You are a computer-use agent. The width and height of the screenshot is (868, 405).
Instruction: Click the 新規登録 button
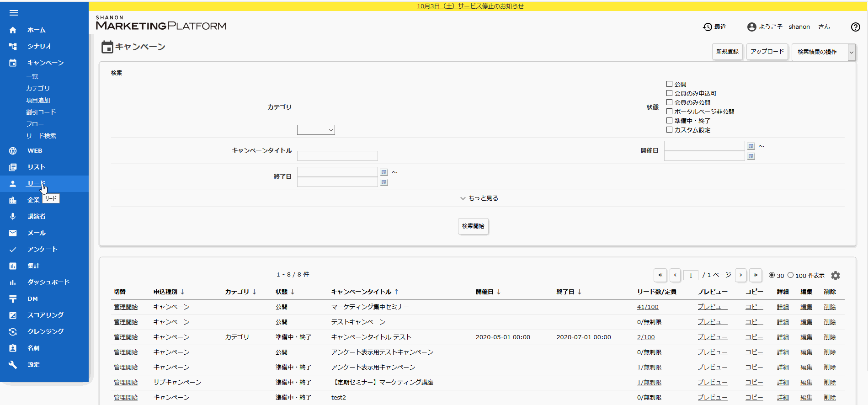[x=727, y=52]
